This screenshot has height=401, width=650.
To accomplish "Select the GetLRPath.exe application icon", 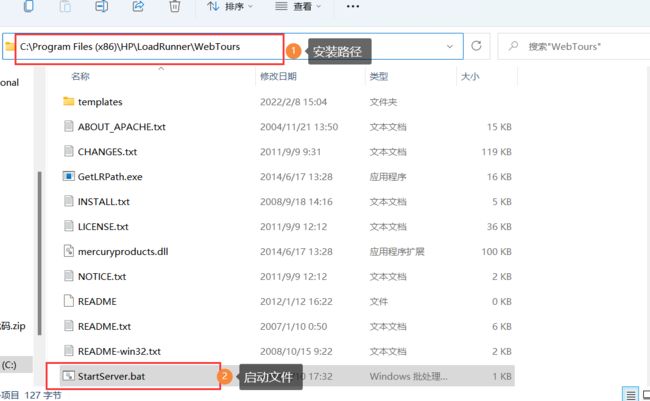I will [68, 176].
